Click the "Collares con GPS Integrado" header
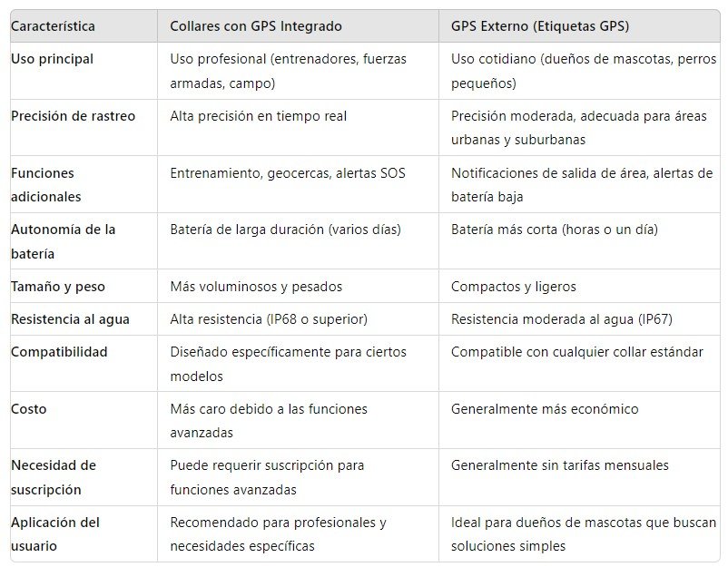The image size is (728, 567). (x=256, y=26)
